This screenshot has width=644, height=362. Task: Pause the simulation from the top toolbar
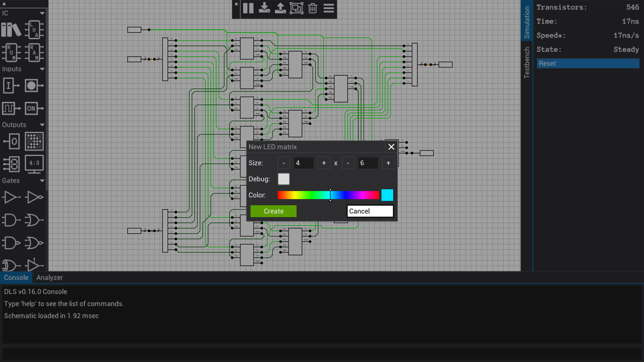tap(248, 8)
